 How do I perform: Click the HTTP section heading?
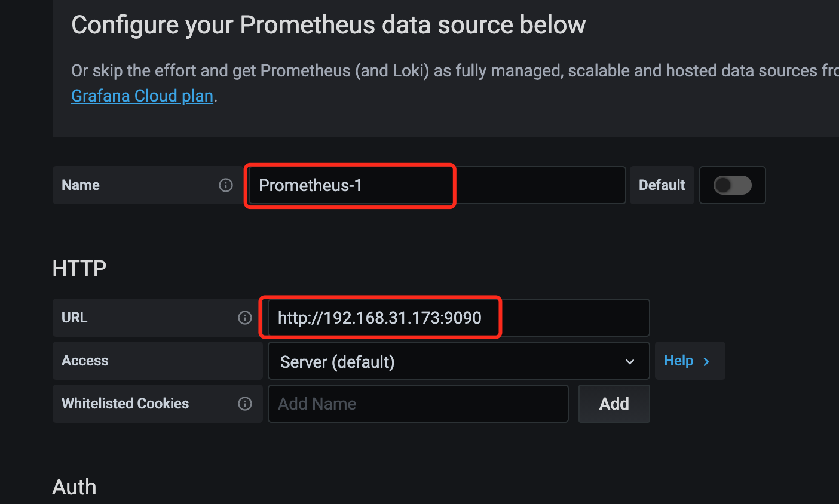click(79, 269)
